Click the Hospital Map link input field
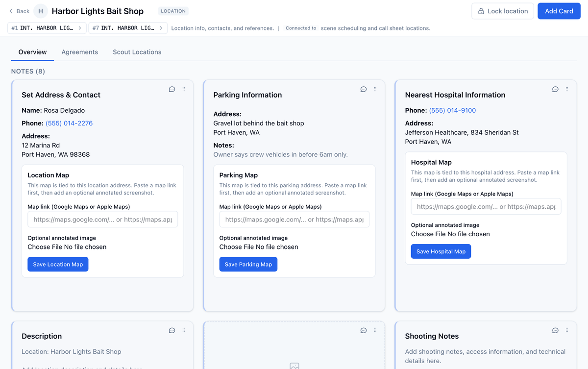The image size is (588, 369). 486,207
